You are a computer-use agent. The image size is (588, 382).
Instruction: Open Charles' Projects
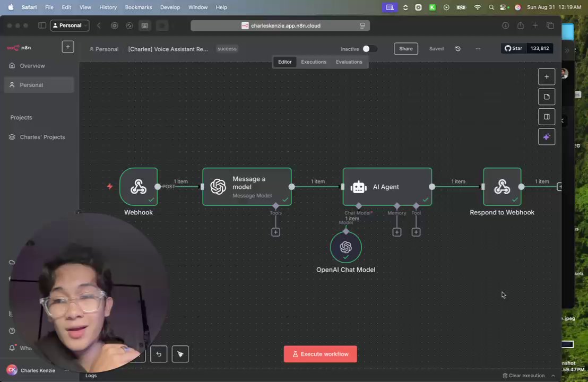[x=39, y=137]
